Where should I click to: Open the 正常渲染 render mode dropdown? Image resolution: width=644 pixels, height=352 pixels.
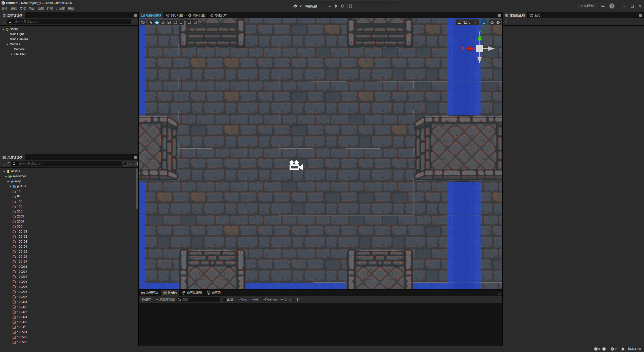(x=467, y=22)
